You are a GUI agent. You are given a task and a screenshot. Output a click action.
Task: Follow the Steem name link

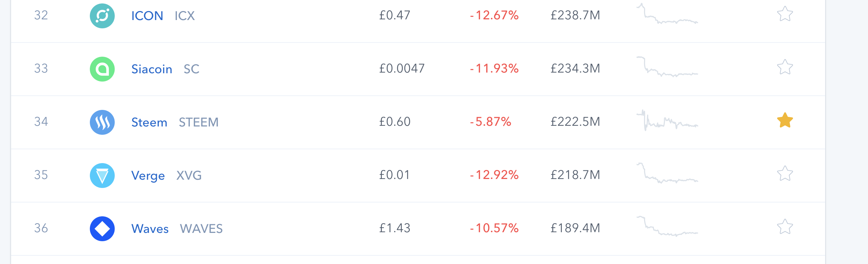pos(149,122)
